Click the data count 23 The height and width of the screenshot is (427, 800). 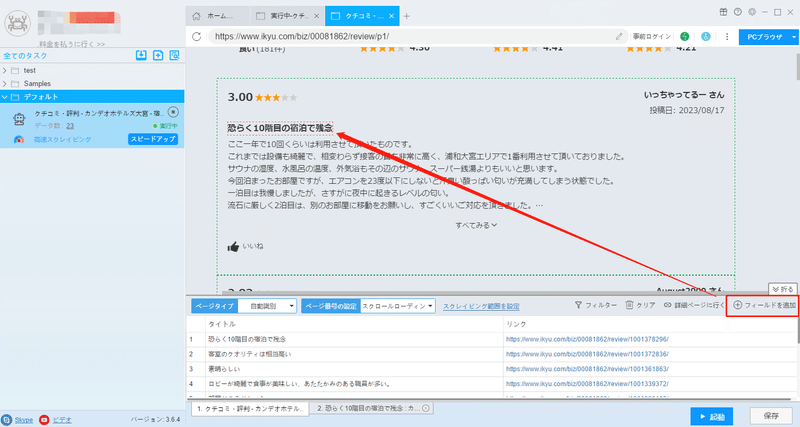70,126
